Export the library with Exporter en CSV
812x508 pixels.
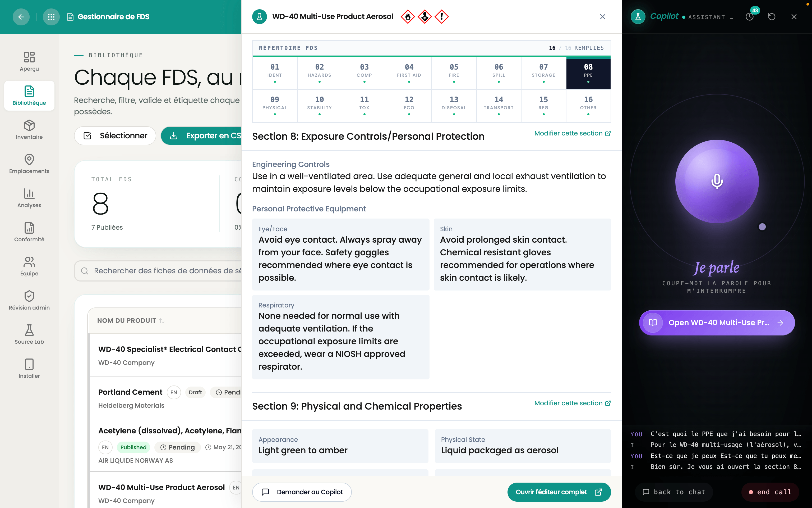pyautogui.click(x=201, y=136)
